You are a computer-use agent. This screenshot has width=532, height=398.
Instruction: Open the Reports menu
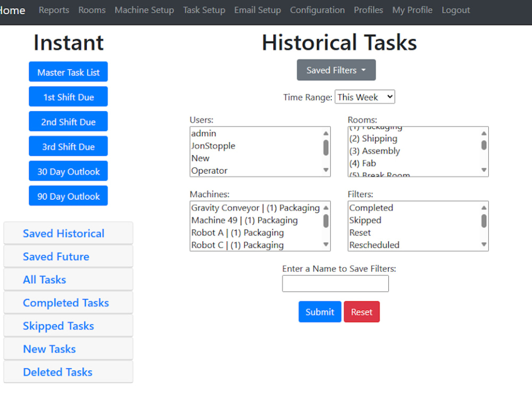54,10
